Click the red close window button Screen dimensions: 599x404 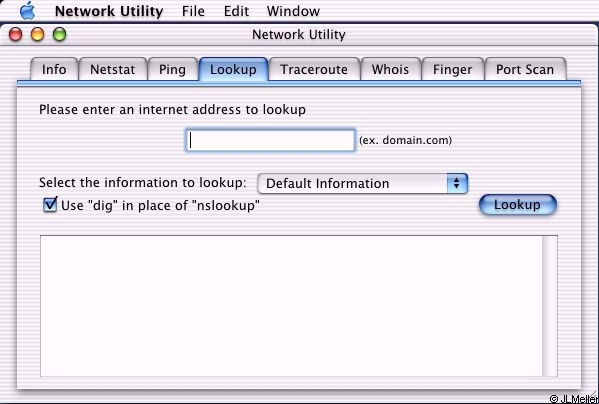(x=15, y=34)
